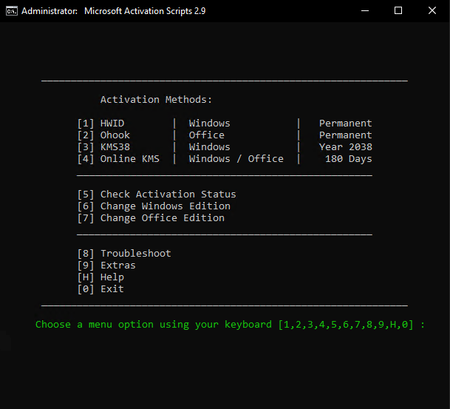Close the Microsoft Activation Scripts window
The height and width of the screenshot is (409, 450).
[x=432, y=11]
